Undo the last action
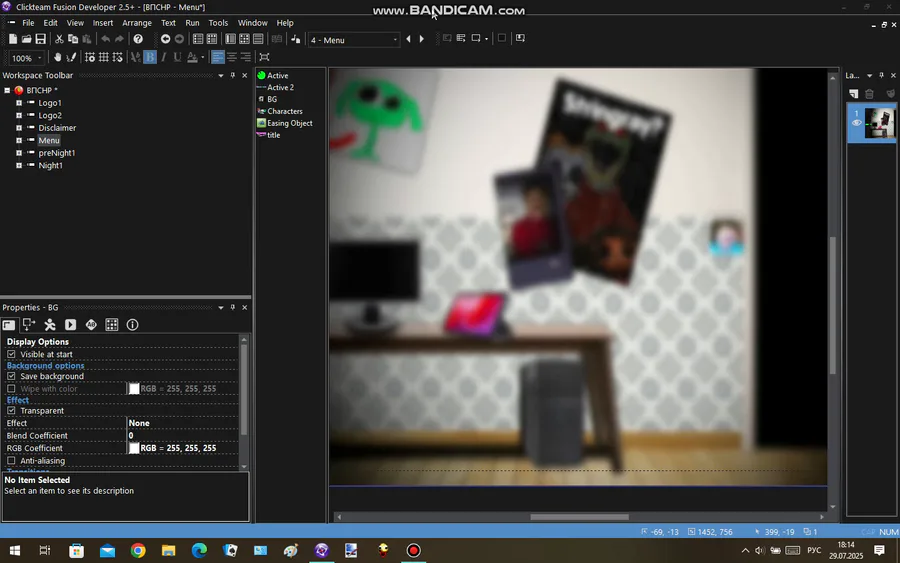Viewport: 900px width, 563px height. [x=106, y=39]
